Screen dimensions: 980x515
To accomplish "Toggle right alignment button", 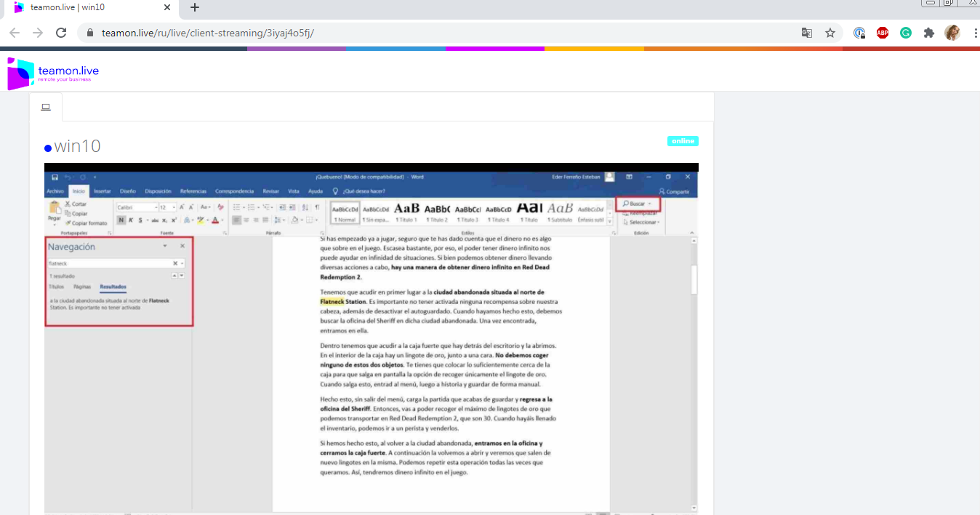I will (x=256, y=220).
